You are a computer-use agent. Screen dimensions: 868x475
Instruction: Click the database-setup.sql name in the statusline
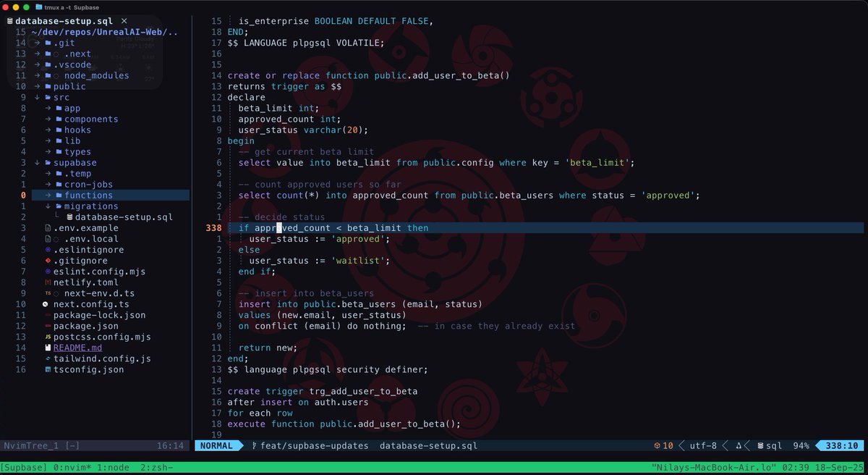tap(428, 446)
